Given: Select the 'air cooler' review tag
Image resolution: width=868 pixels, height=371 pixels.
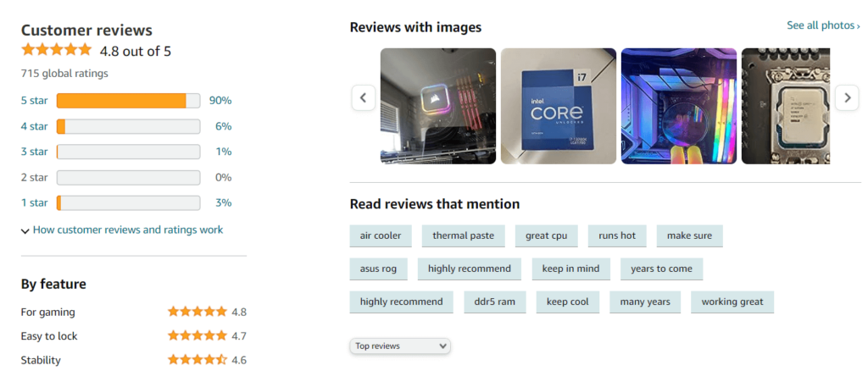Looking at the screenshot, I should 381,235.
